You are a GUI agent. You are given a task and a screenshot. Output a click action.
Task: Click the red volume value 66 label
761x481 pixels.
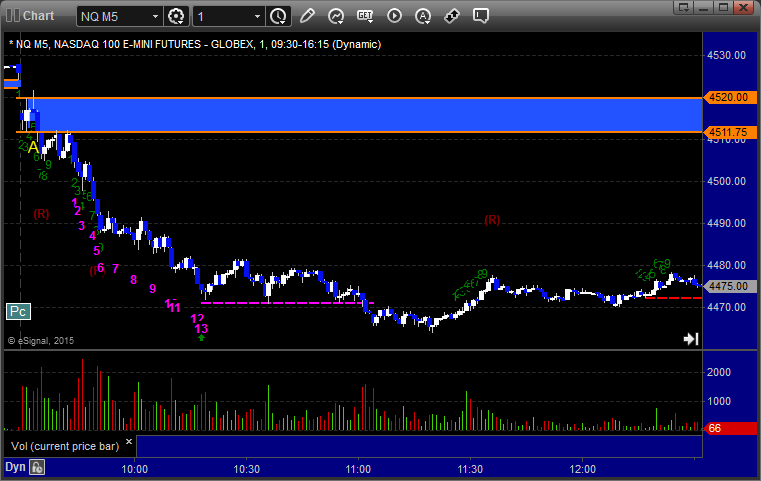pos(729,428)
